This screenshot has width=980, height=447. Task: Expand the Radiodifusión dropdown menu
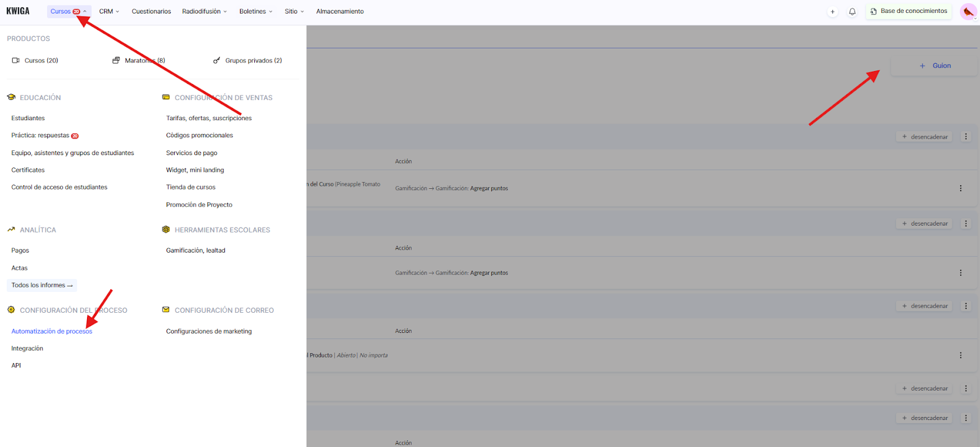(205, 12)
